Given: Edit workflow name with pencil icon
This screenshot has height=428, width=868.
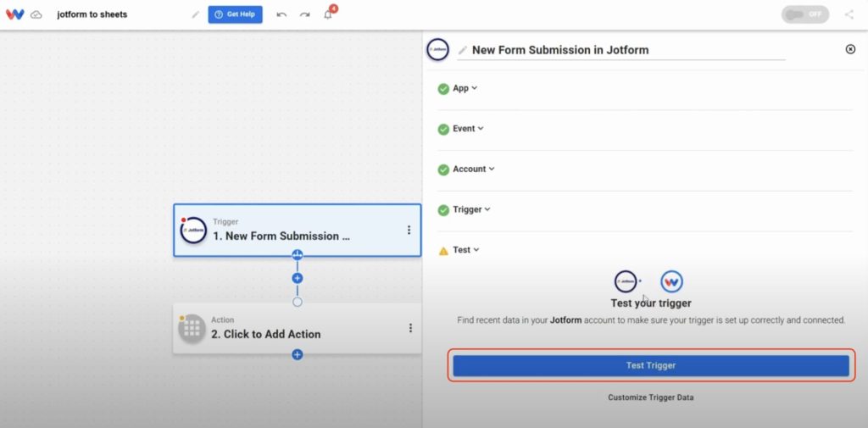Looking at the screenshot, I should pyautogui.click(x=196, y=15).
